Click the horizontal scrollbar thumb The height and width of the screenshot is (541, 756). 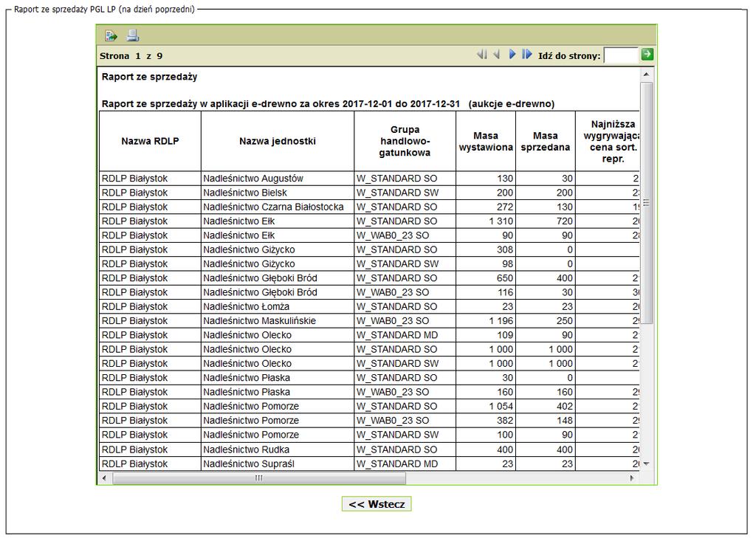pos(259,478)
